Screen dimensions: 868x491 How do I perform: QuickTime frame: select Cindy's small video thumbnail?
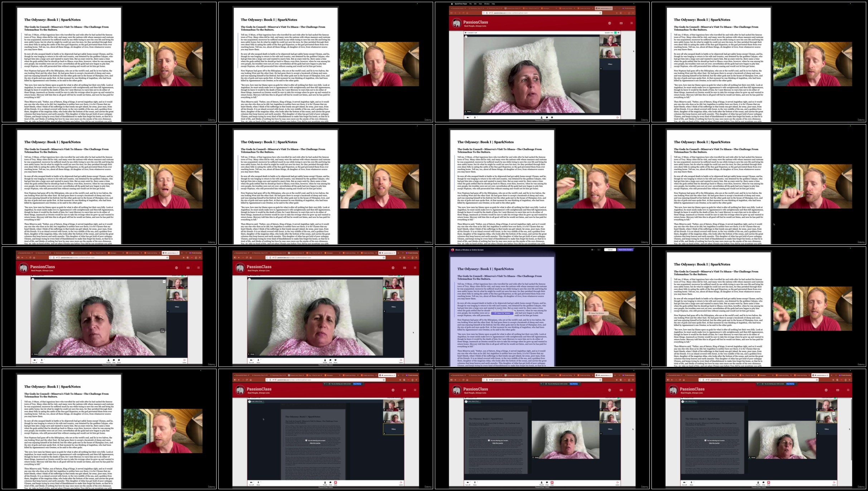[x=610, y=53]
